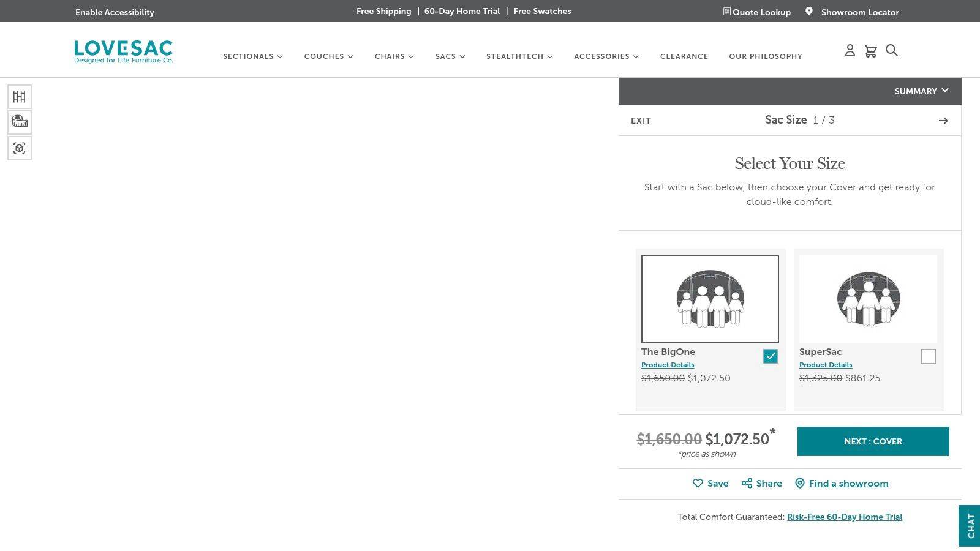Open the Clearance menu item
980x551 pixels.
[x=684, y=56]
